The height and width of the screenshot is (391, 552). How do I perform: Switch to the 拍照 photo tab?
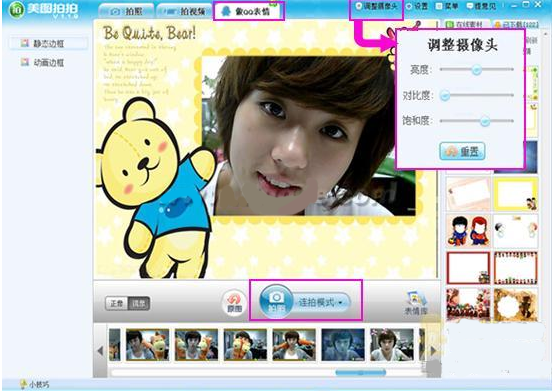(126, 12)
